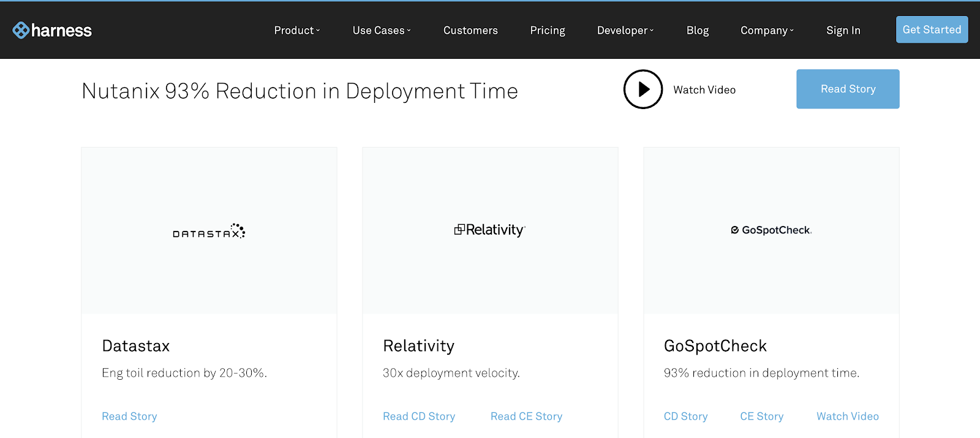Image resolution: width=980 pixels, height=438 pixels.
Task: Open the Use Cases dropdown
Action: coord(382,30)
